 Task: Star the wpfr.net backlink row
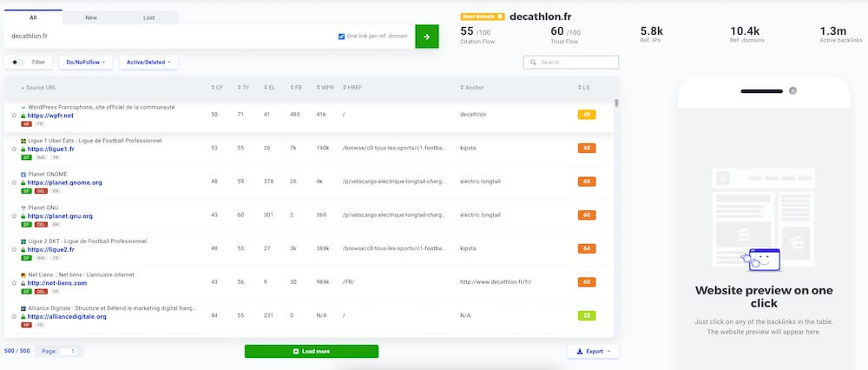tap(15, 116)
